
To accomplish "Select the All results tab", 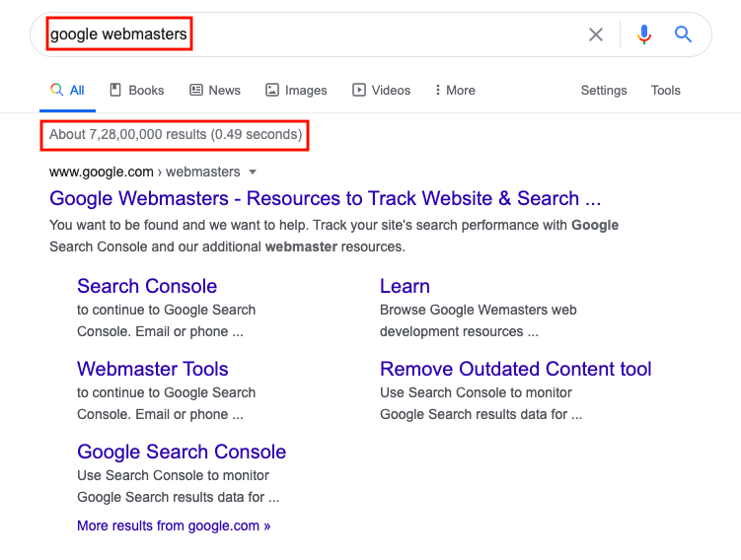I will tap(67, 90).
